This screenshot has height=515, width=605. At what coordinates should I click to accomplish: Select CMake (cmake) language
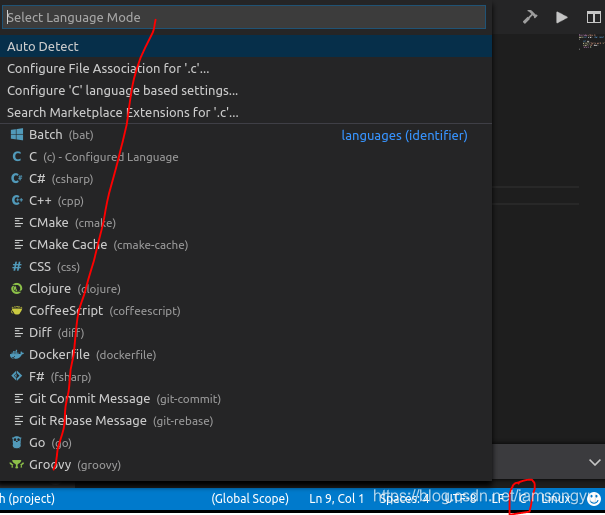click(246, 223)
